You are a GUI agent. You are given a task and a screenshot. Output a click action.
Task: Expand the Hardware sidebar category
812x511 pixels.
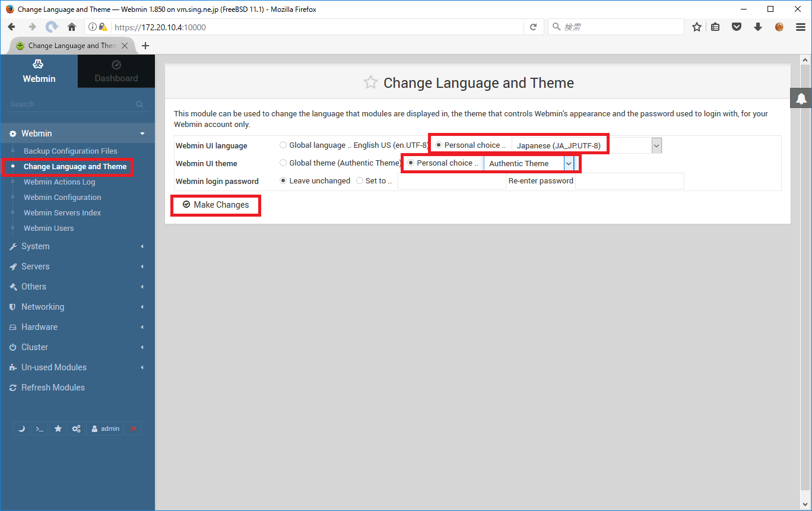pos(77,327)
